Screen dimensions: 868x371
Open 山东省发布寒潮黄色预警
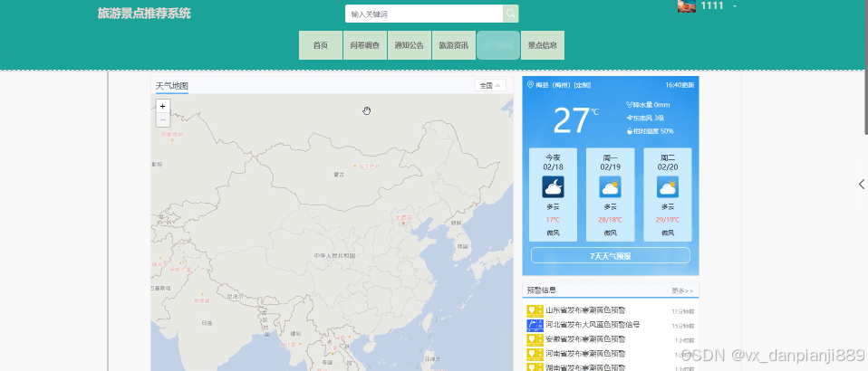click(x=585, y=310)
